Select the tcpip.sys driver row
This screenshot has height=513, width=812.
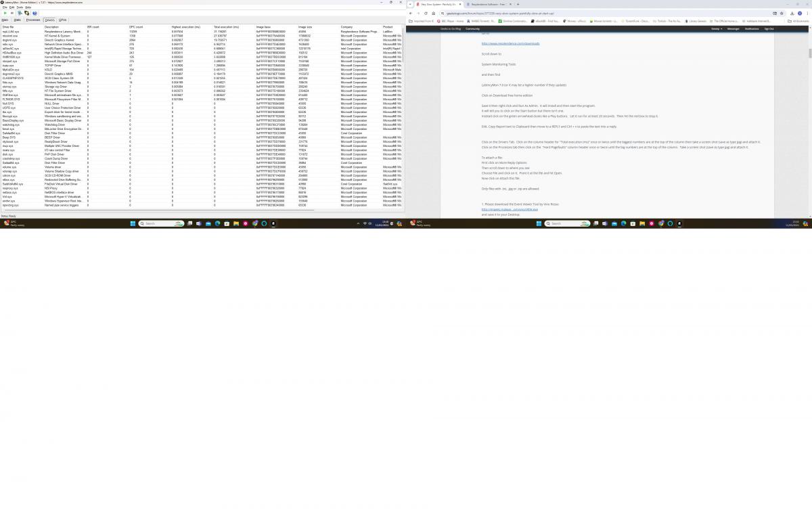point(202,65)
